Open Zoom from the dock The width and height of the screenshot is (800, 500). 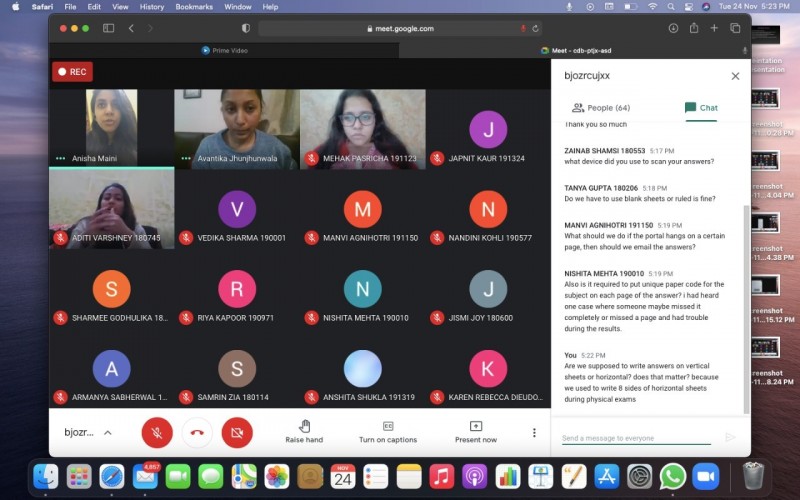(x=706, y=477)
